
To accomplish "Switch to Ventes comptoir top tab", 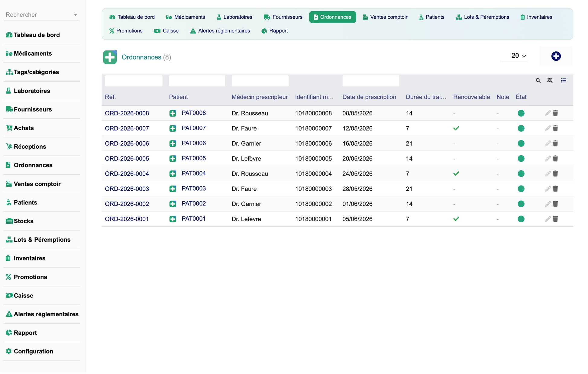I will tap(385, 17).
